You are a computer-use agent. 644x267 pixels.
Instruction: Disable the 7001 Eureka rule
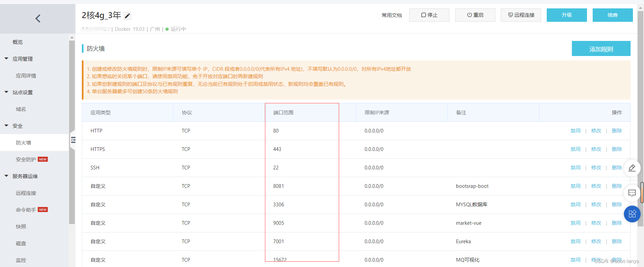(575, 242)
